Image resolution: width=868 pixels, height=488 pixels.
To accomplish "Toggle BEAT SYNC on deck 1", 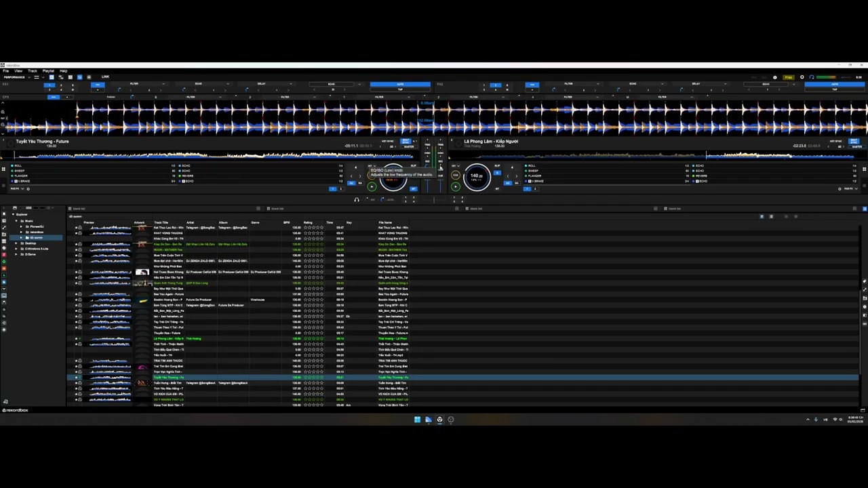I will tap(406, 141).
